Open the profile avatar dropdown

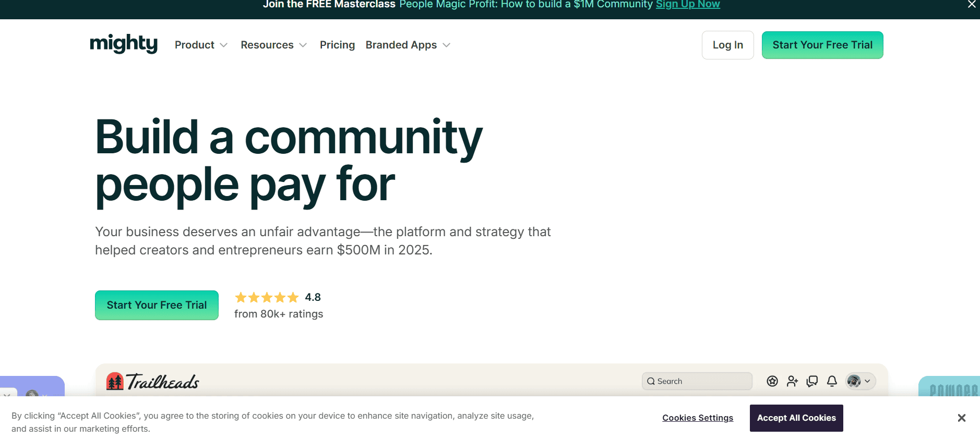(x=860, y=381)
